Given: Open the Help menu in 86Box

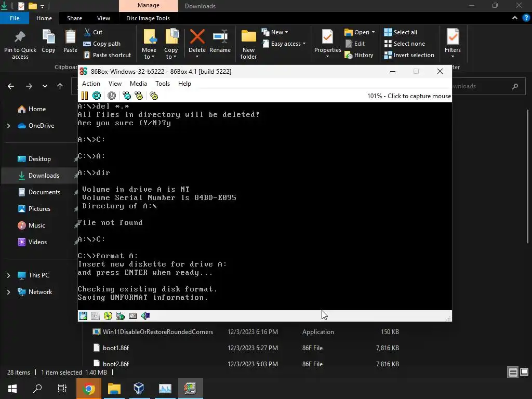Looking at the screenshot, I should tap(184, 84).
